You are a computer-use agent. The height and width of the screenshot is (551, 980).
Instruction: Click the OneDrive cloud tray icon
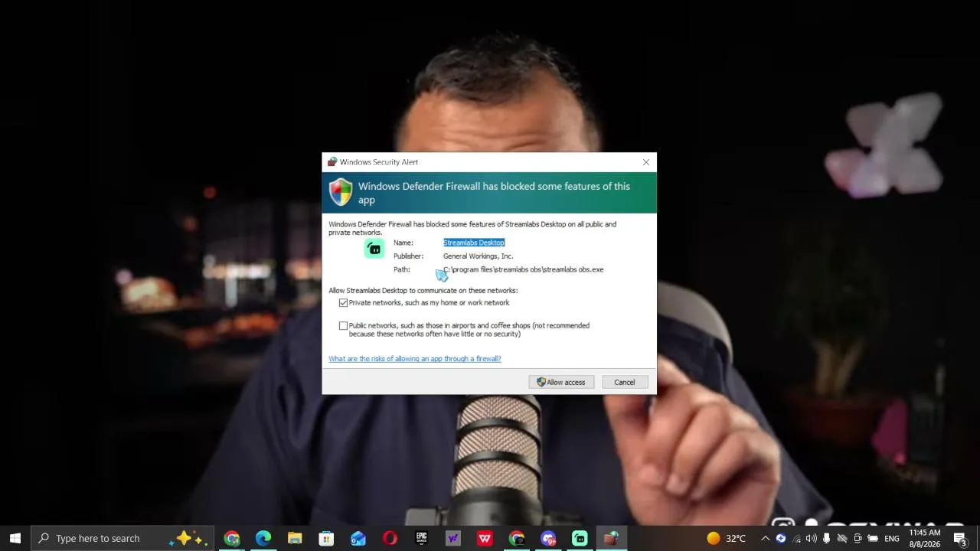pos(842,538)
